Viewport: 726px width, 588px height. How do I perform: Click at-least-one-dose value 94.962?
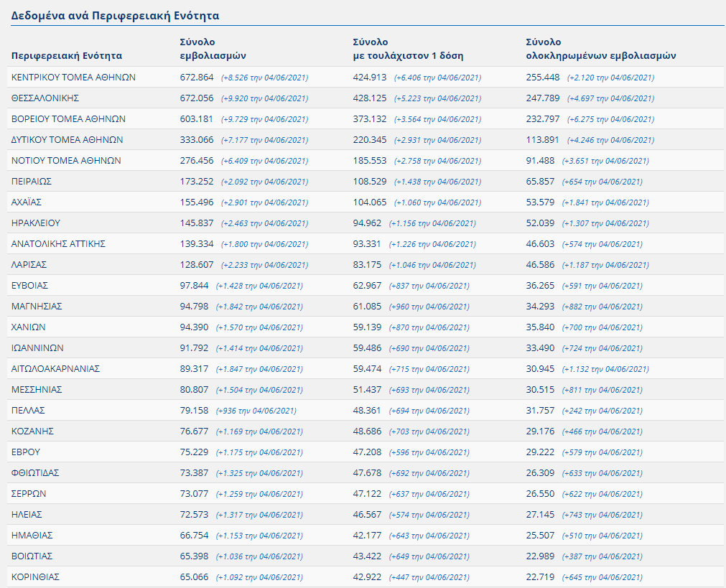(x=367, y=223)
